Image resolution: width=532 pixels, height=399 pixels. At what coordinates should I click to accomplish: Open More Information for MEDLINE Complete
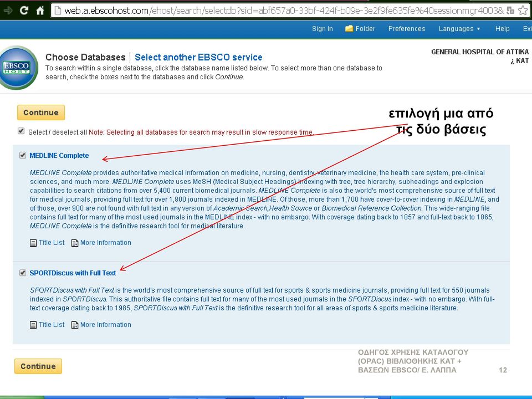click(x=105, y=243)
